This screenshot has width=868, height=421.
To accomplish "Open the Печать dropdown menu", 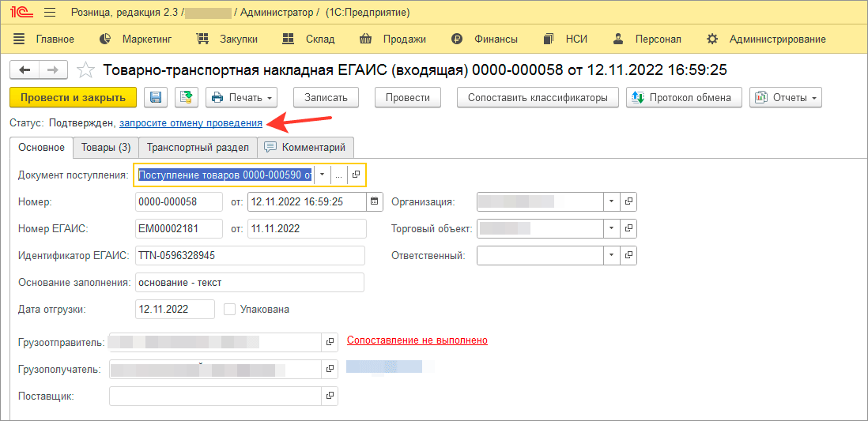I will point(241,97).
